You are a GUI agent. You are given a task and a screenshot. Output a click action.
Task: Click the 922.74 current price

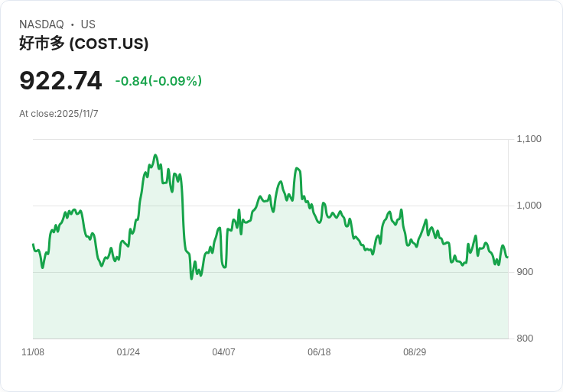point(60,81)
